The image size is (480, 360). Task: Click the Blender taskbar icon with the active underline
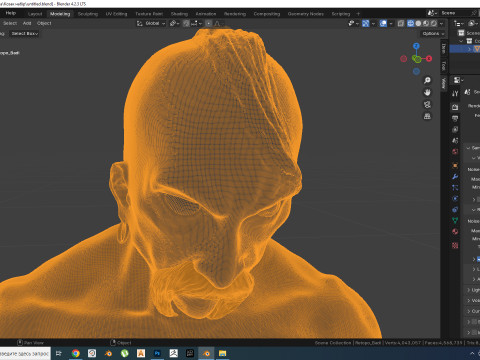point(206,353)
